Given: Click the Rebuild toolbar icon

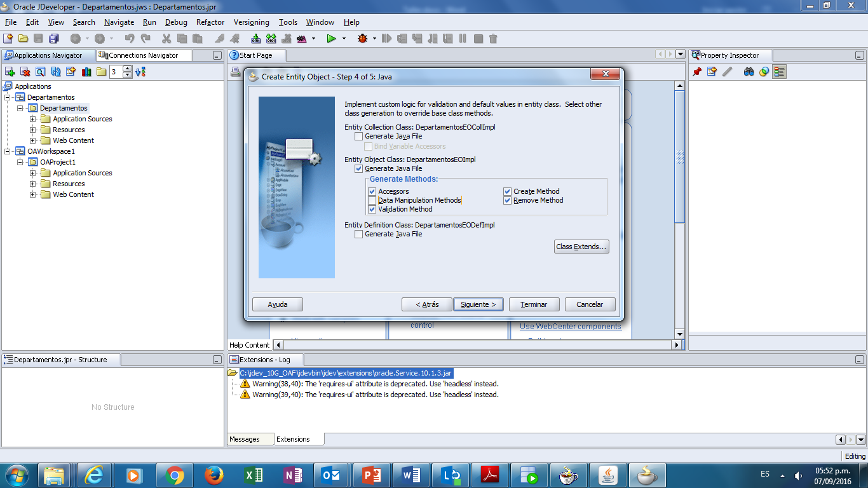Looking at the screenshot, I should 271,39.
